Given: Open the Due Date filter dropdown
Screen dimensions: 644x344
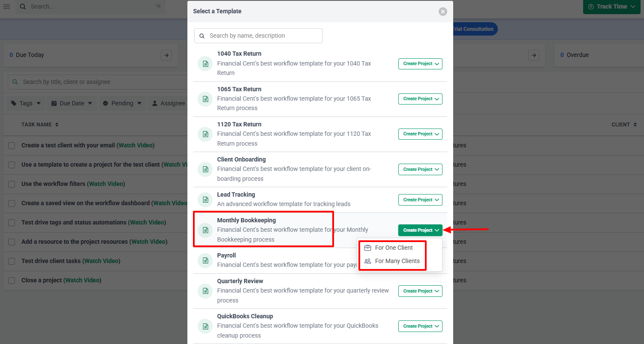Looking at the screenshot, I should (x=72, y=103).
